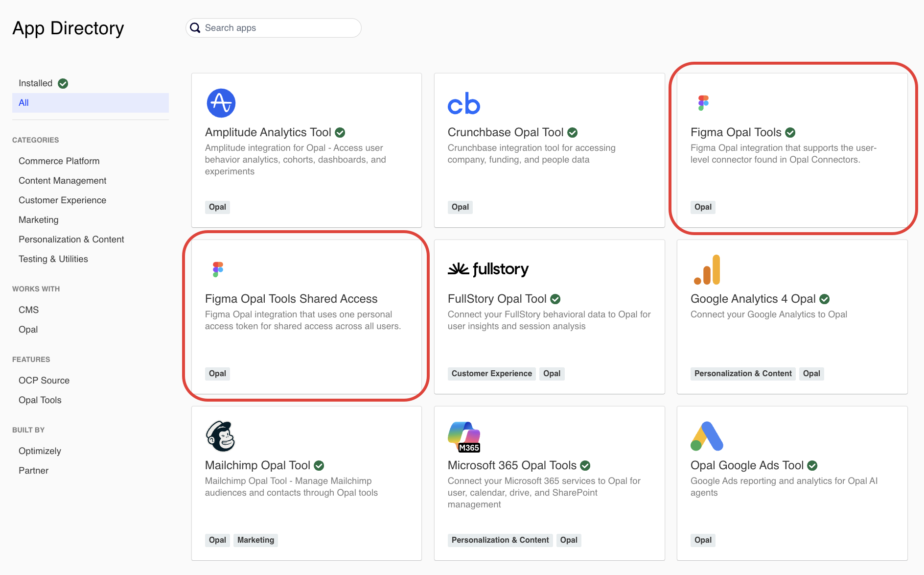Click Opal tag on Google Ads card

click(703, 540)
